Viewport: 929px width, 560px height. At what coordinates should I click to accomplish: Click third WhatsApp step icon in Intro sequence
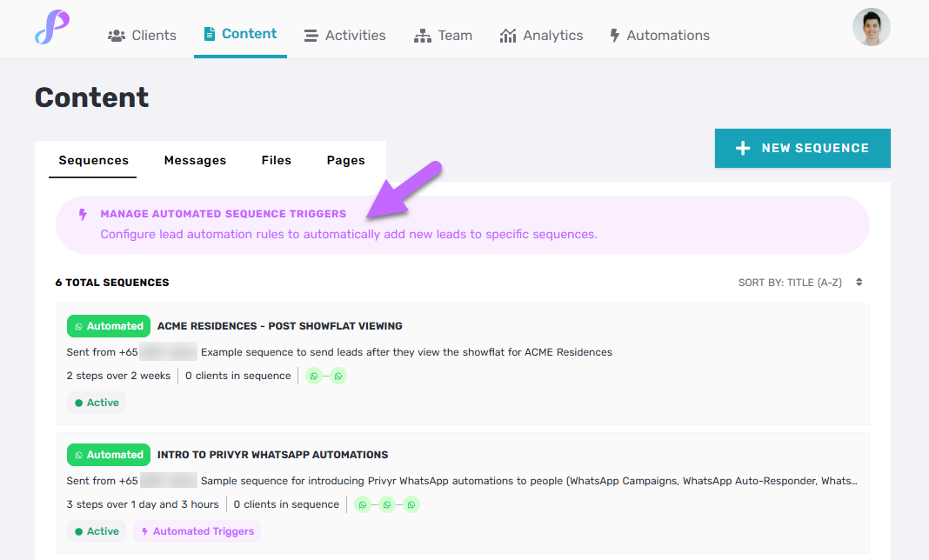tap(411, 504)
